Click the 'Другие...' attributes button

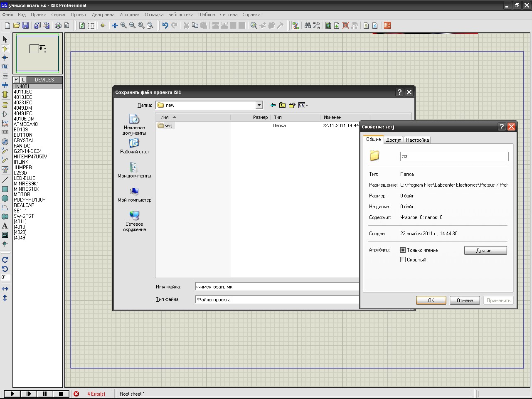click(x=485, y=251)
